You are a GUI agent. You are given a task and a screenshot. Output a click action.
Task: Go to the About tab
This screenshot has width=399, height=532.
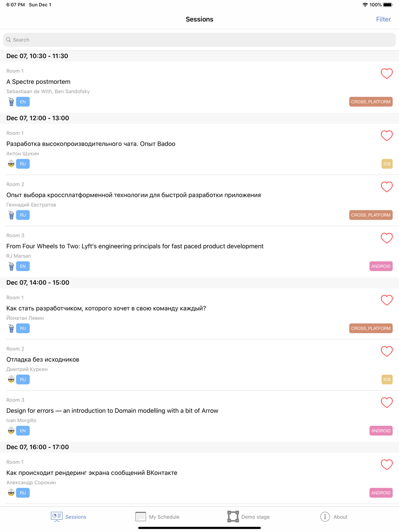click(334, 517)
